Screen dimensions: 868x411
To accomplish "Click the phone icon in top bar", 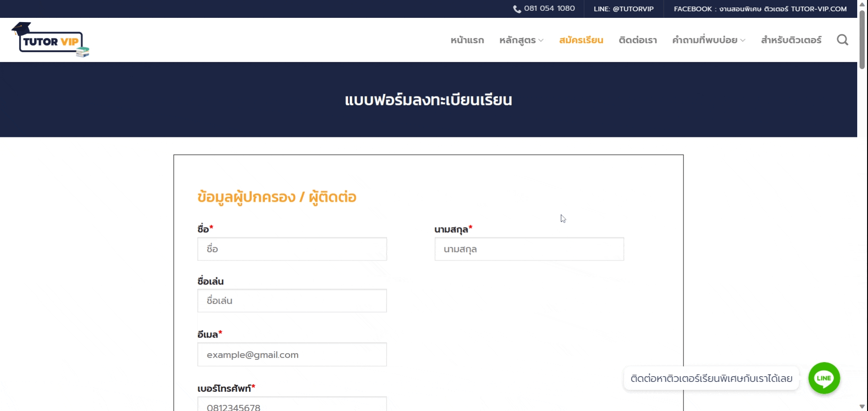I will [x=517, y=9].
